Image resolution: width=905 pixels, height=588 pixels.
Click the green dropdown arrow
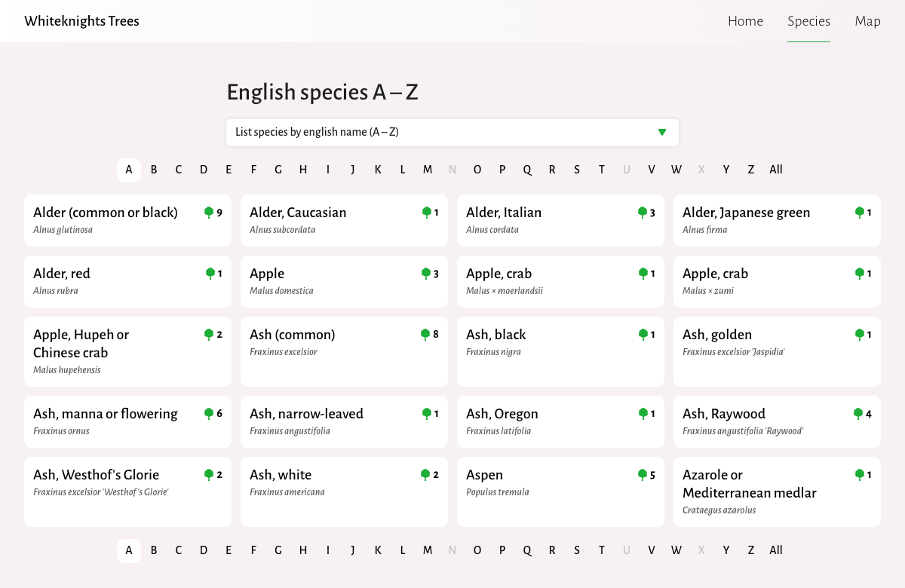click(x=662, y=132)
